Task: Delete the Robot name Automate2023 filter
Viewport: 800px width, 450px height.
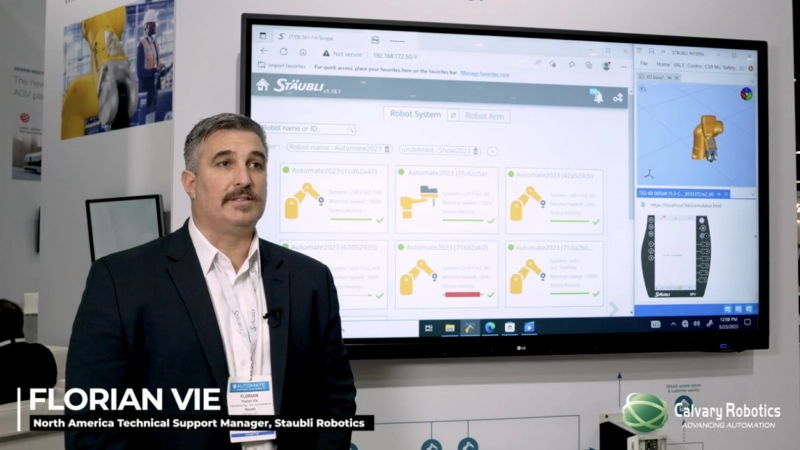Action: coord(387,149)
